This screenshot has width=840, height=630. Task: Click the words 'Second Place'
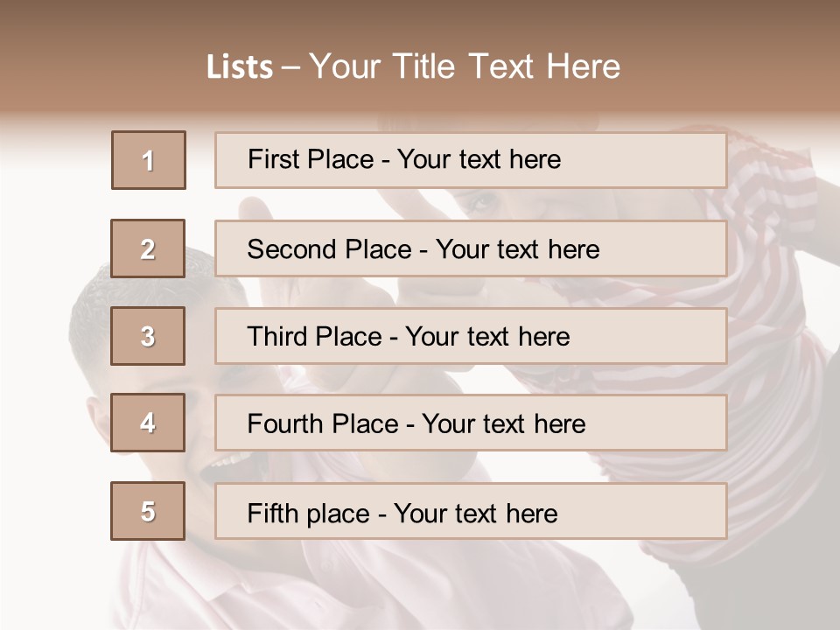point(330,249)
